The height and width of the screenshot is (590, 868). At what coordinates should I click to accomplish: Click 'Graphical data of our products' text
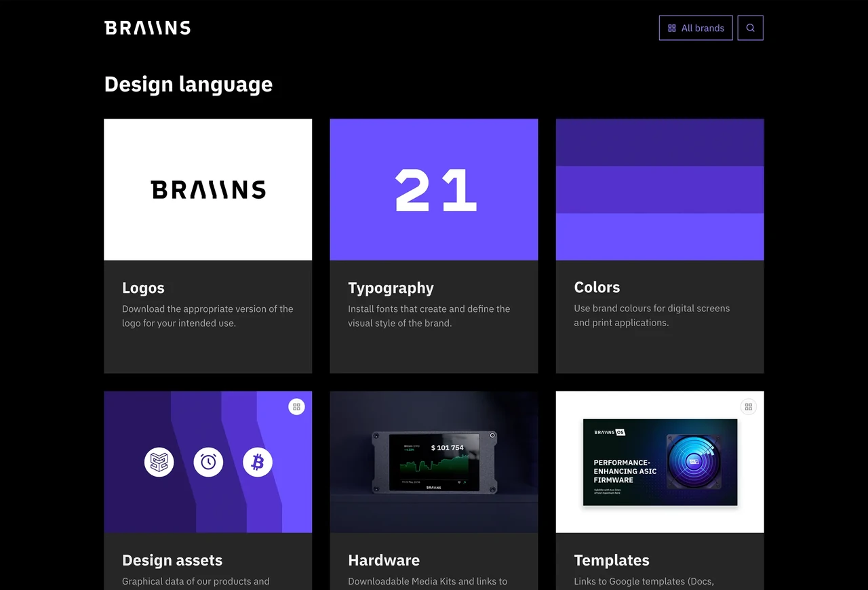click(196, 581)
